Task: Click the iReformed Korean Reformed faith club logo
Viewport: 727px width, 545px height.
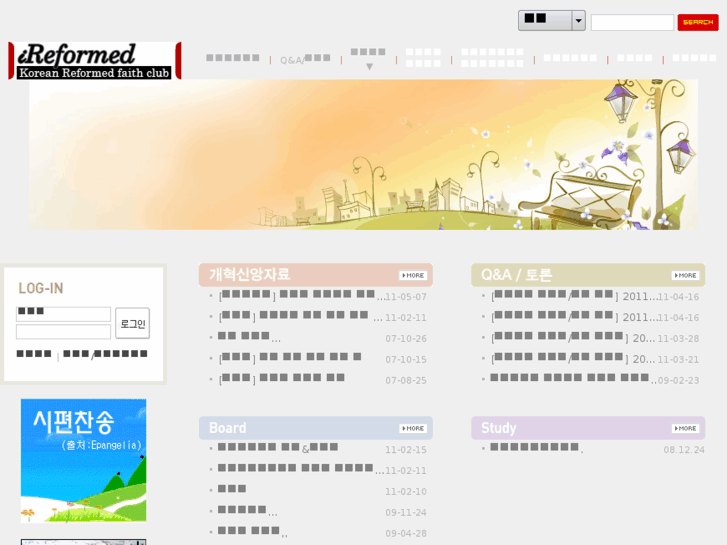Action: click(x=95, y=61)
